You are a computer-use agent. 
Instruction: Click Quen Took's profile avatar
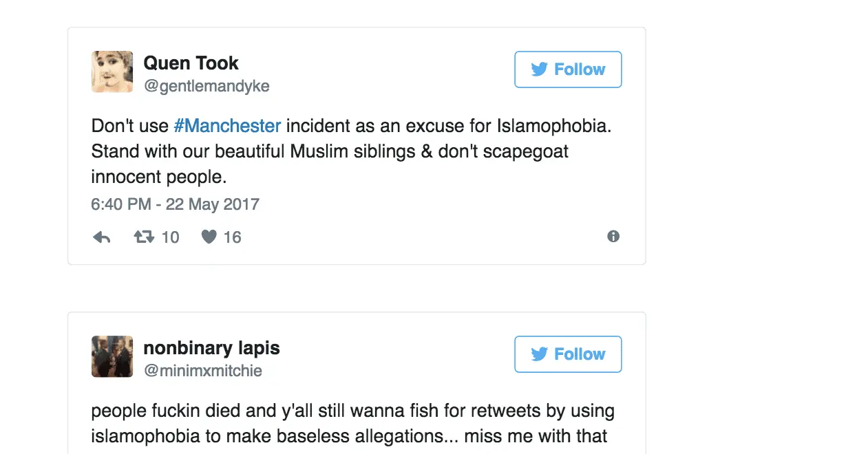[112, 72]
